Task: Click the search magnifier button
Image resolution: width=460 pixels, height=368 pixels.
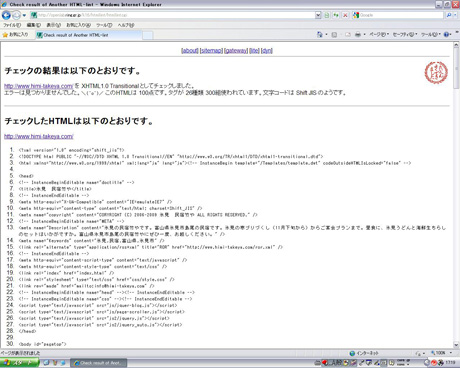Action: [449, 15]
